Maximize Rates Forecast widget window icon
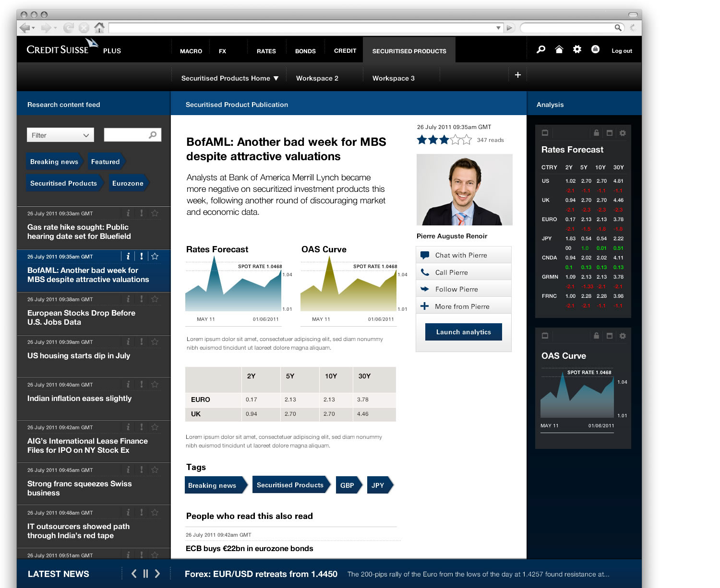This screenshot has height=588, width=720. [610, 133]
